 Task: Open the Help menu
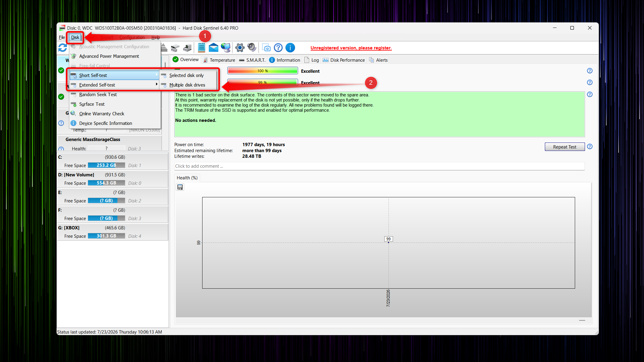click(x=155, y=37)
